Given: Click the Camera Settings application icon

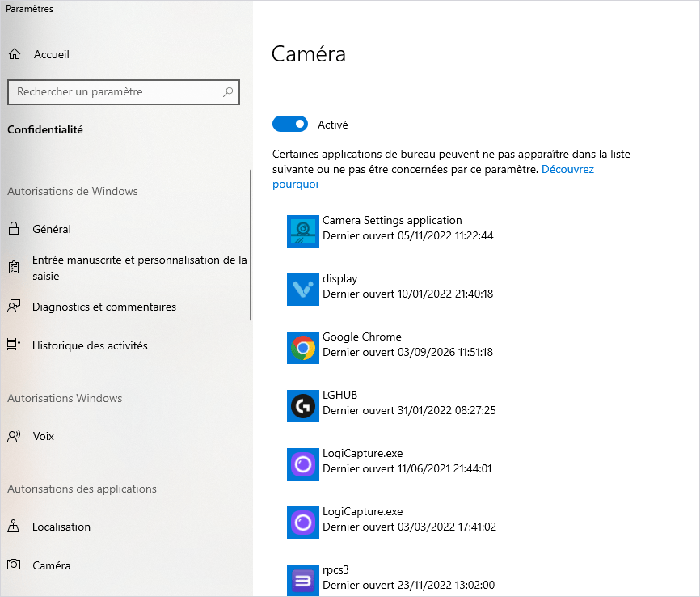Looking at the screenshot, I should (x=303, y=231).
